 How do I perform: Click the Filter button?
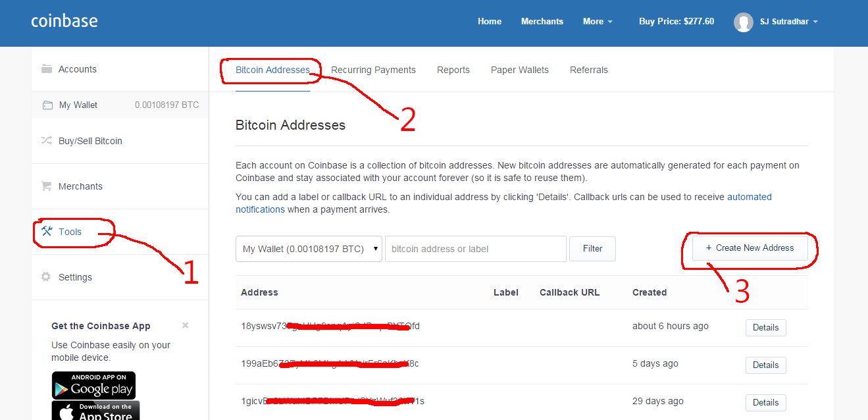click(x=593, y=249)
